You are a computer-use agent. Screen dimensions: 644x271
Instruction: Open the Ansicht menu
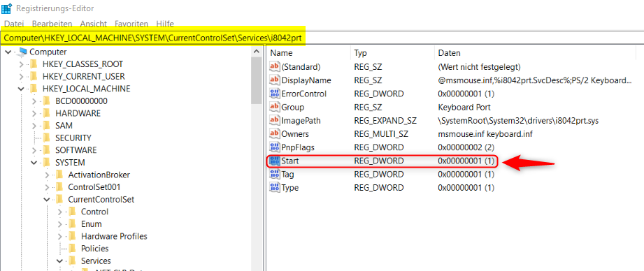(x=93, y=24)
